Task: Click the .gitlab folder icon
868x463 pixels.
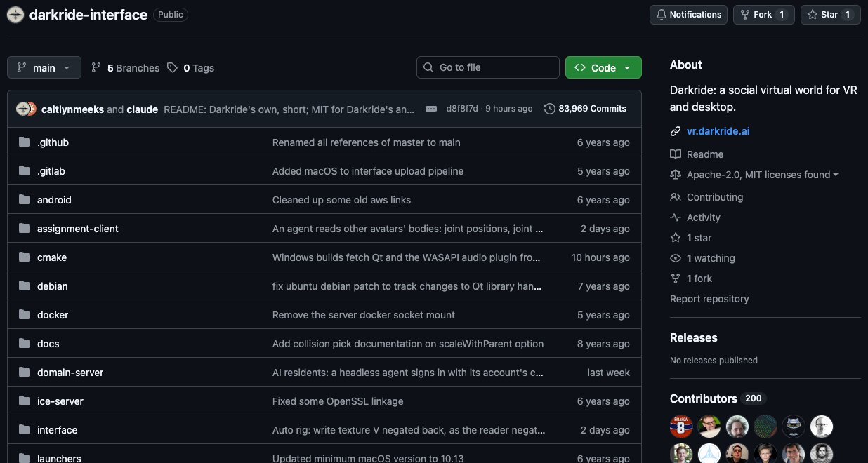Action: pyautogui.click(x=25, y=171)
